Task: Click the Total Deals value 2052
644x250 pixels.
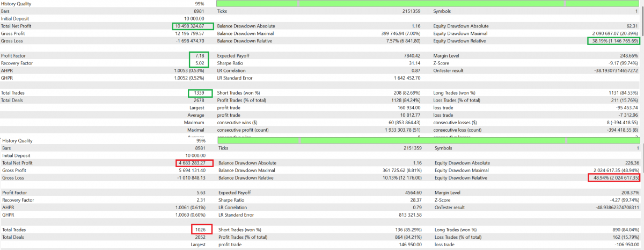Action: pyautogui.click(x=200, y=237)
